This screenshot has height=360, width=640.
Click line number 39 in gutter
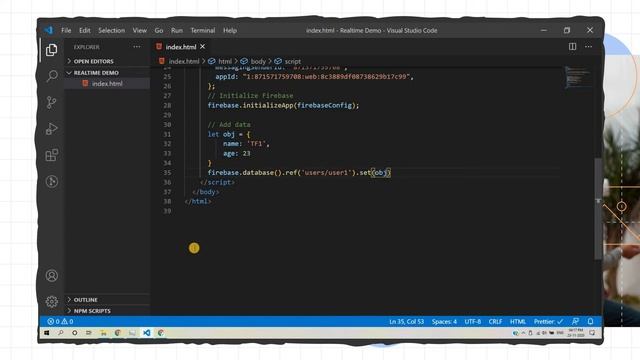coord(167,211)
